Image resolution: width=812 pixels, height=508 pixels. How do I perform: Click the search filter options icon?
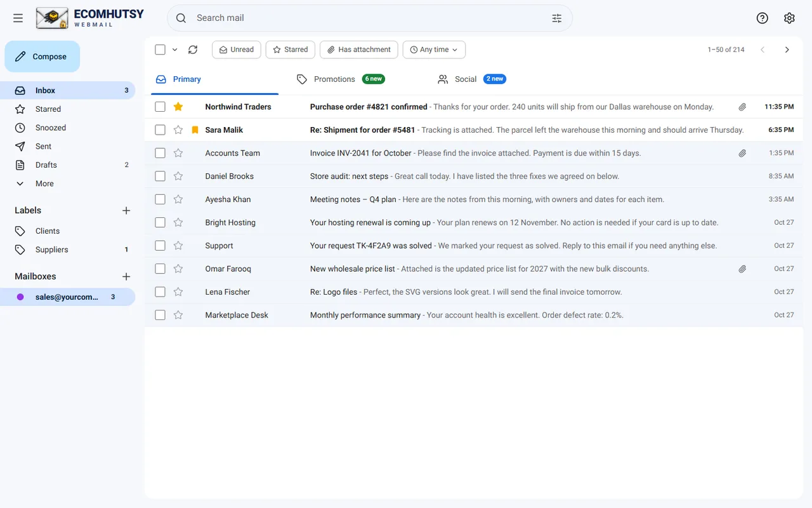point(557,18)
